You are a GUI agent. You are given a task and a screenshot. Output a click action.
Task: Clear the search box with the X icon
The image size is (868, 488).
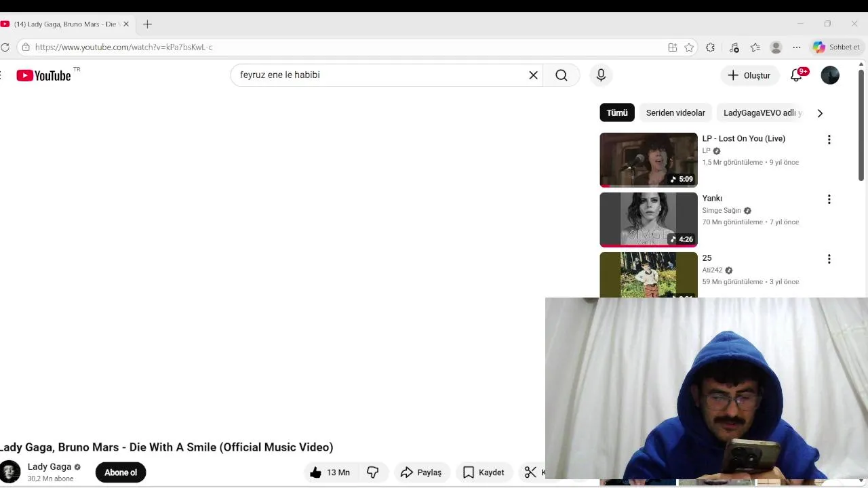(533, 75)
